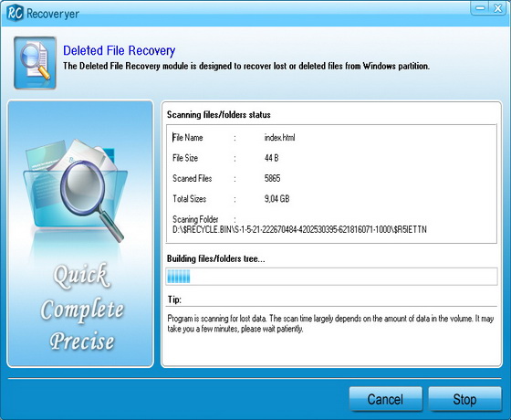Stop the current file scan
Viewport: 511px width, 420px height.
(x=464, y=399)
